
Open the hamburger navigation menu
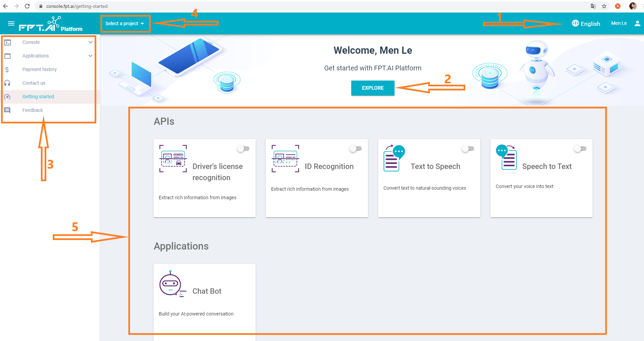click(11, 23)
